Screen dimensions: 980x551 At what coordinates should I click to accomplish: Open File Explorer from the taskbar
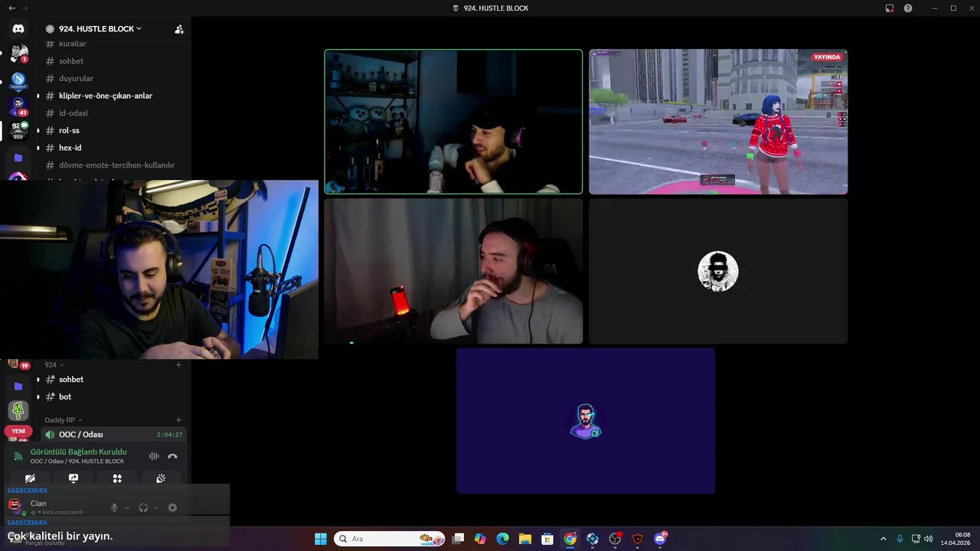coord(525,539)
